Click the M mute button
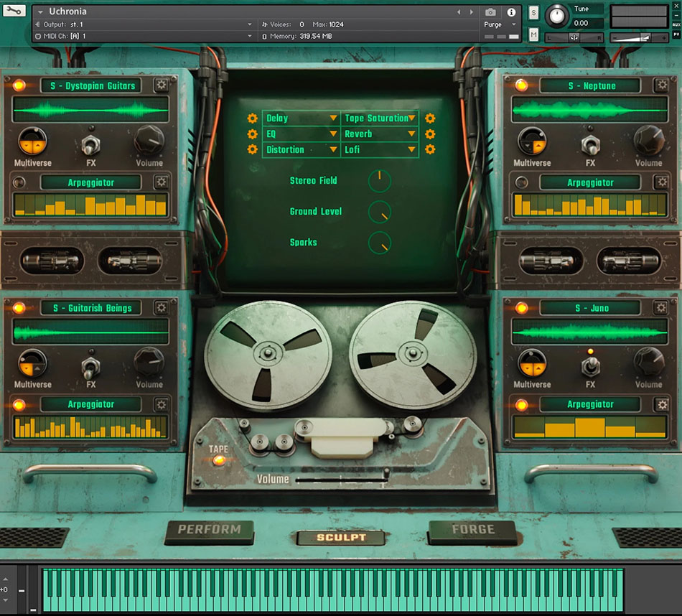The height and width of the screenshot is (616, 682). click(x=533, y=34)
